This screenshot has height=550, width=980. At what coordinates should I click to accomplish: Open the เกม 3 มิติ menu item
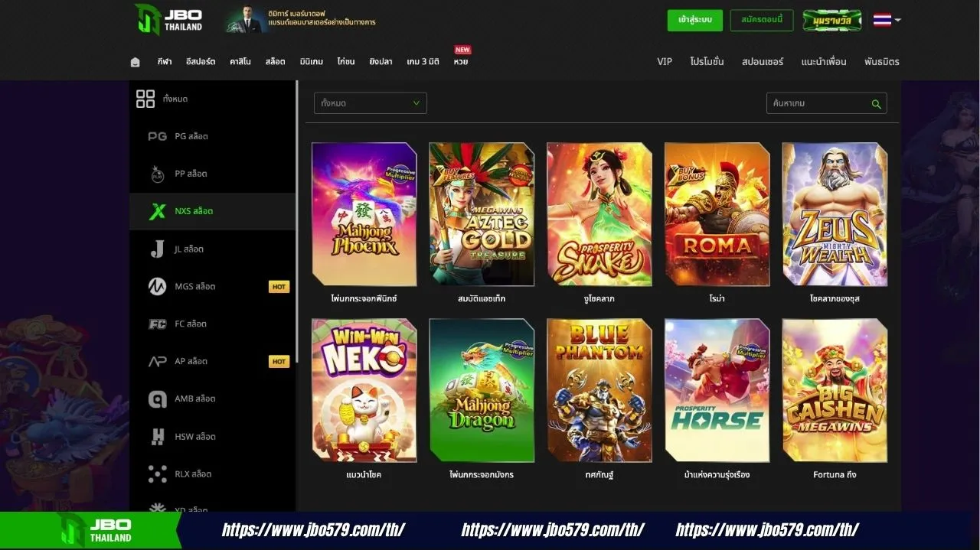click(x=423, y=62)
